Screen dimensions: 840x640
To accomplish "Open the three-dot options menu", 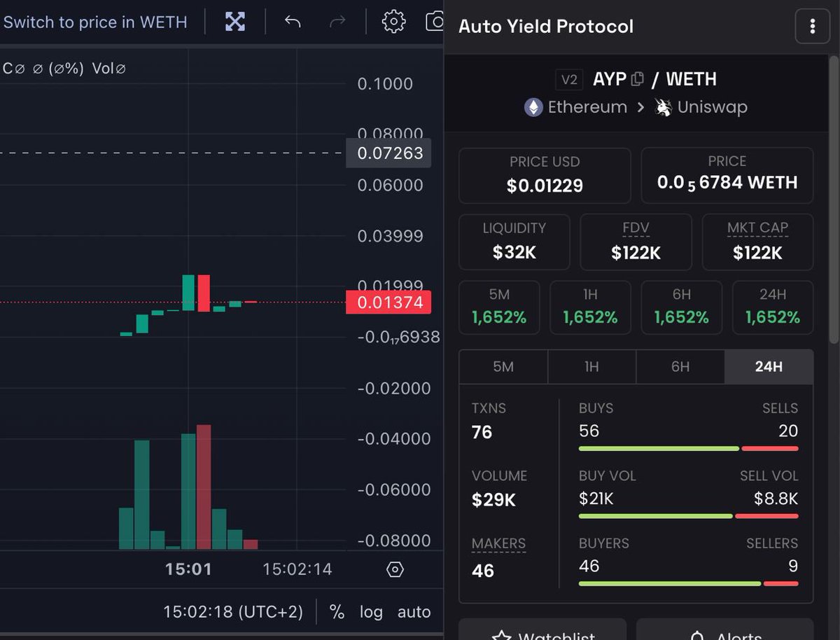I will tap(811, 27).
